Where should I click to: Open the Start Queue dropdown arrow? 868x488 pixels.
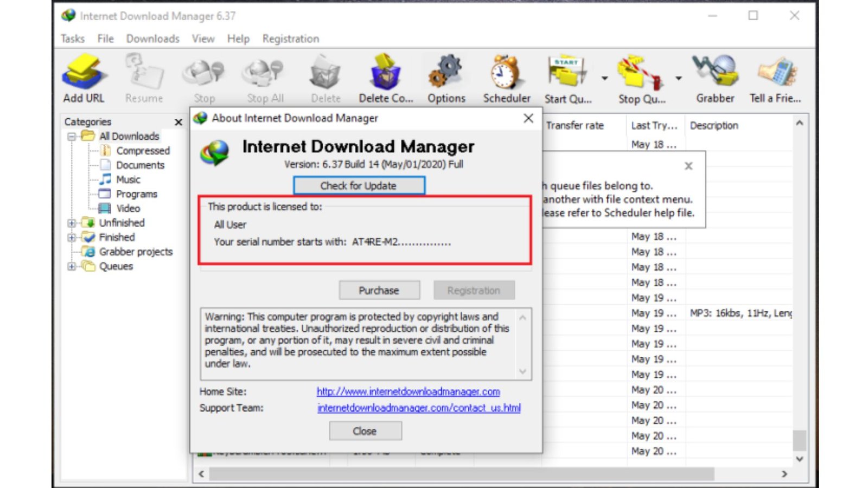(604, 79)
